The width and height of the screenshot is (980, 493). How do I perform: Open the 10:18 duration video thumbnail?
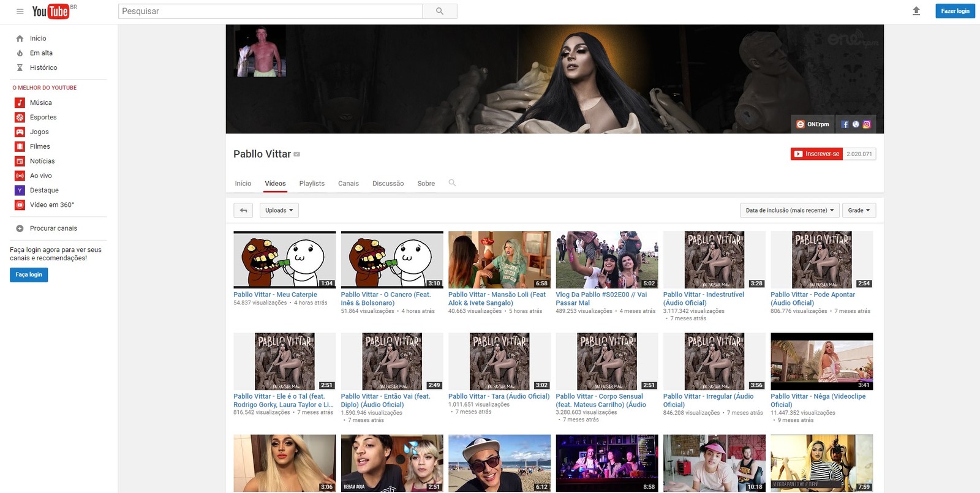pos(714,463)
